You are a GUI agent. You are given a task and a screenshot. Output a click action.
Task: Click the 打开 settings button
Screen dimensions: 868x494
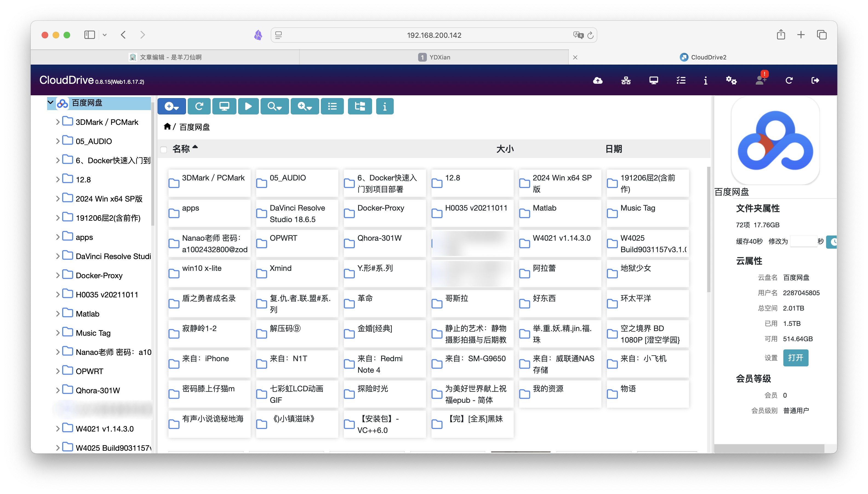(x=795, y=358)
